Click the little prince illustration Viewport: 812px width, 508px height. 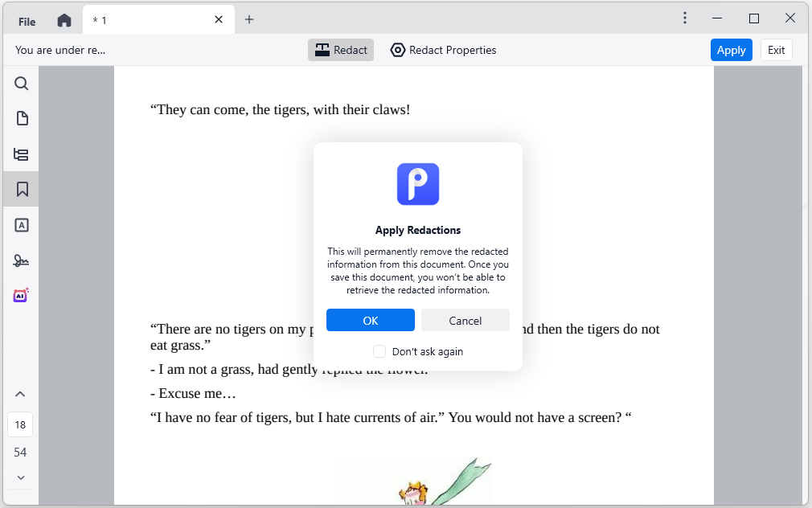412,481
